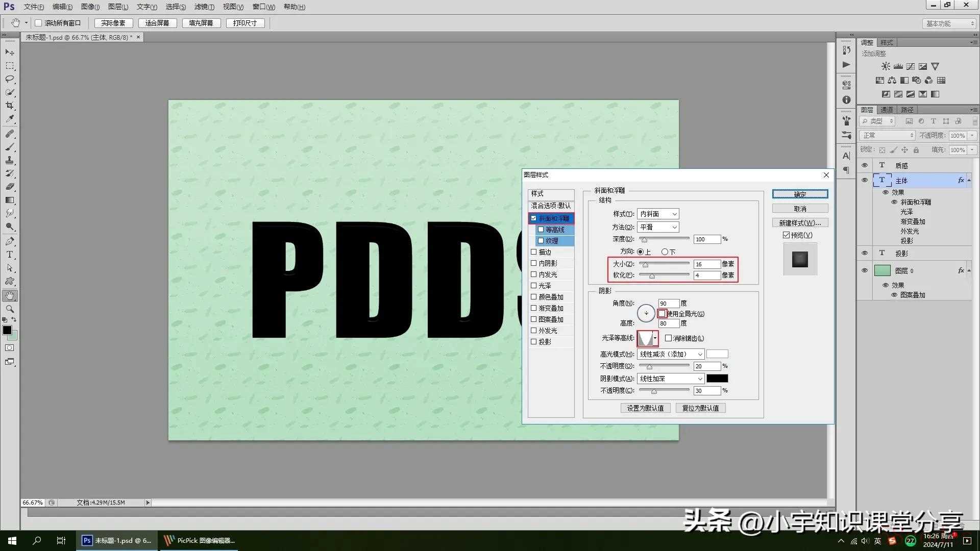Select the Quick Selection tool
Image resolution: width=980 pixels, height=551 pixels.
pyautogui.click(x=10, y=92)
